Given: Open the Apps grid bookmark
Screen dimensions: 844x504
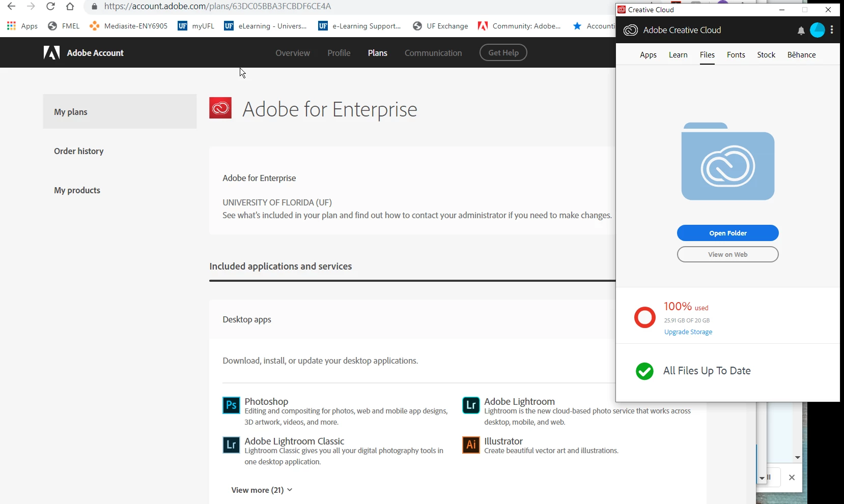Looking at the screenshot, I should coord(22,26).
